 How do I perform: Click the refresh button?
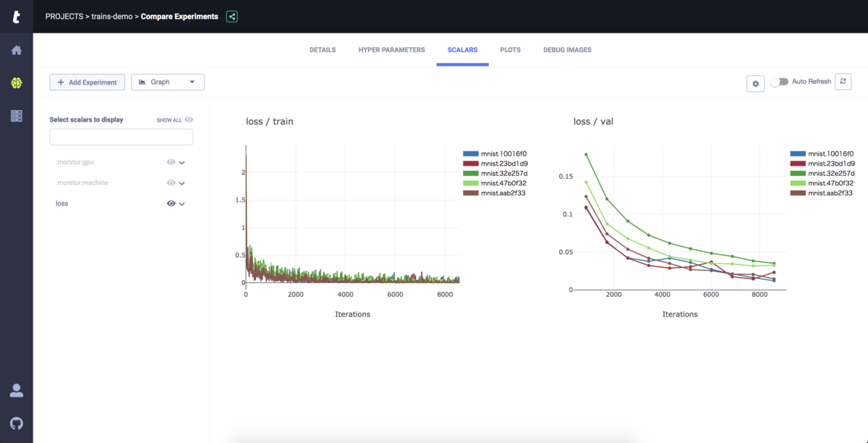(x=843, y=82)
